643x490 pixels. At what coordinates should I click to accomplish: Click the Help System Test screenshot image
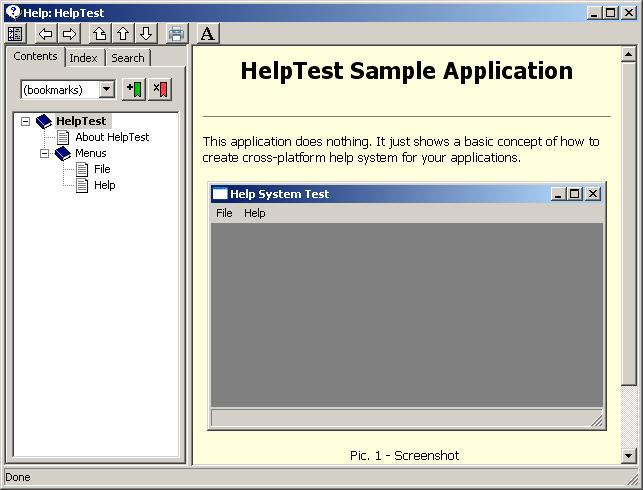(407, 306)
